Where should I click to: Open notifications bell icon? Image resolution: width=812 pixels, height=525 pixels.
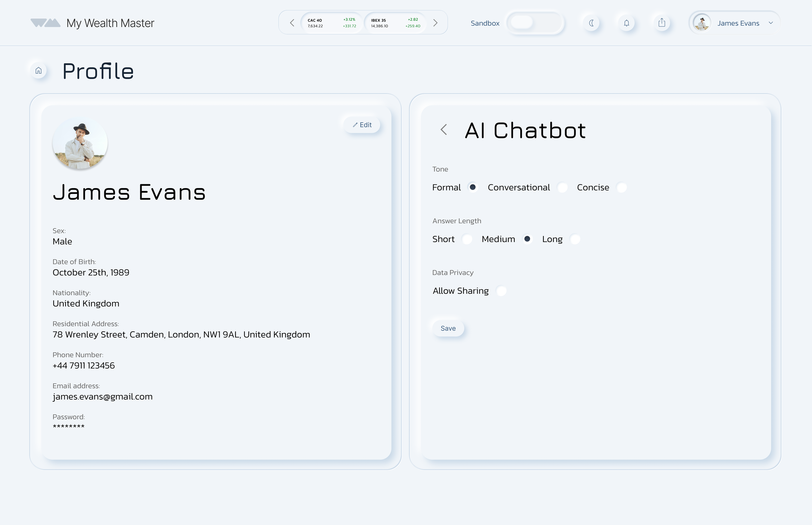[627, 23]
